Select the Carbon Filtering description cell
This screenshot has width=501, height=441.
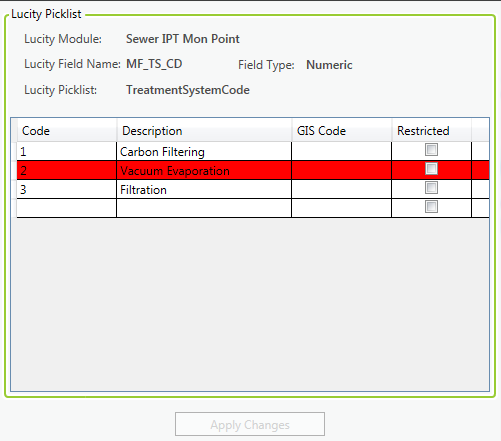[204, 152]
